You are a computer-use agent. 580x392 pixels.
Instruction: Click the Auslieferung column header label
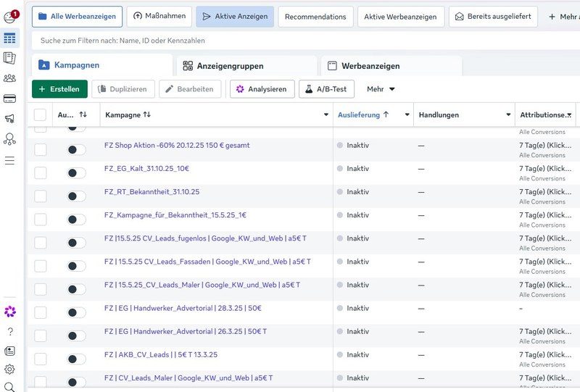click(358, 115)
